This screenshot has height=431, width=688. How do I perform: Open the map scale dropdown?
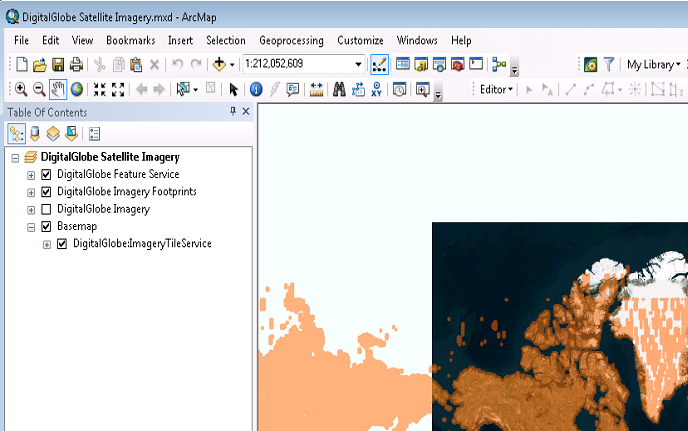[x=358, y=64]
